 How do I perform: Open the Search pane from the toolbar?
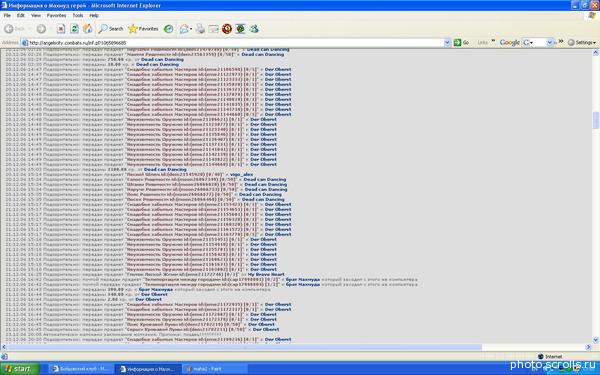click(111, 29)
